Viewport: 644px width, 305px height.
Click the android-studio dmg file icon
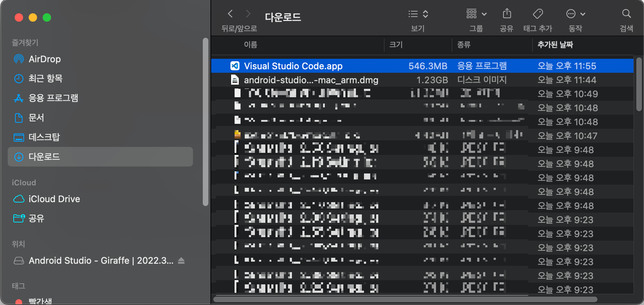click(235, 80)
